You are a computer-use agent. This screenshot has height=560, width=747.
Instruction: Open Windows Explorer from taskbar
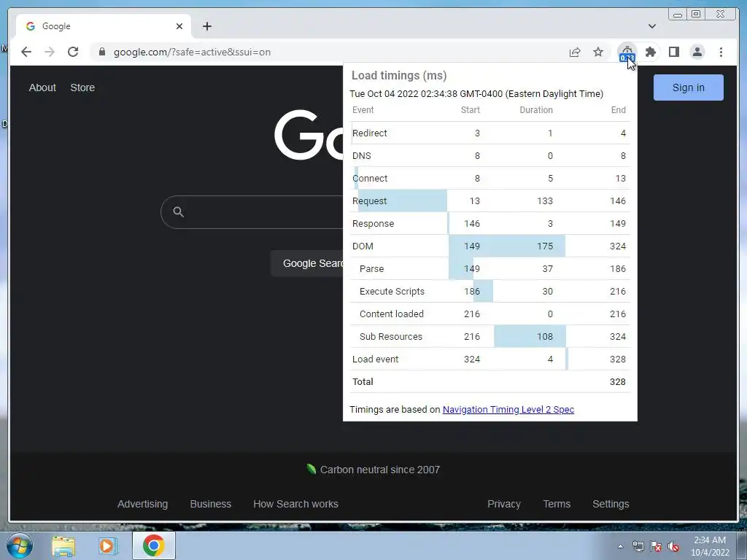click(x=63, y=546)
